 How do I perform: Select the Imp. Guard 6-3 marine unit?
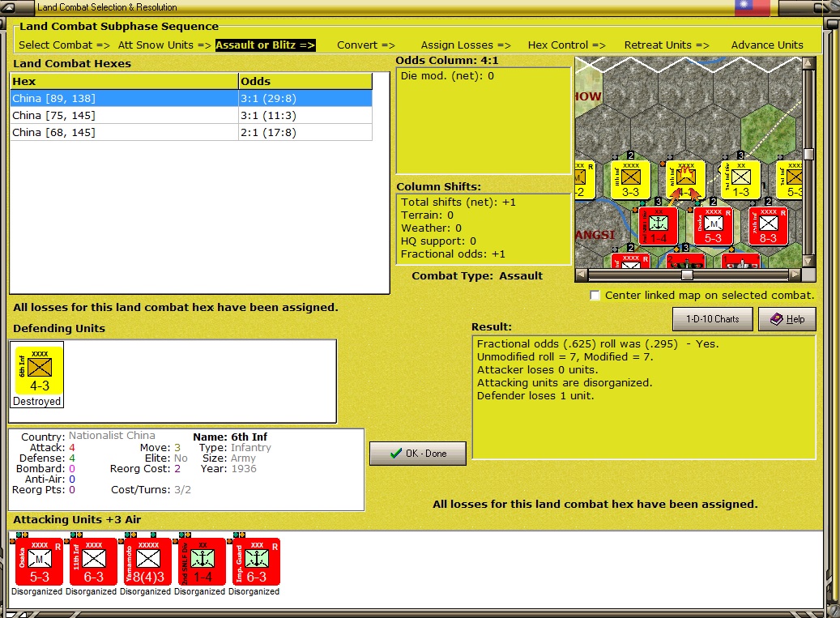256,562
